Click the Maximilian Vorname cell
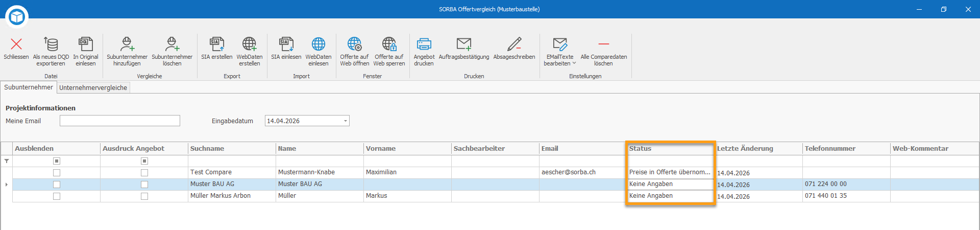Image resolution: width=980 pixels, height=230 pixels. (407, 172)
